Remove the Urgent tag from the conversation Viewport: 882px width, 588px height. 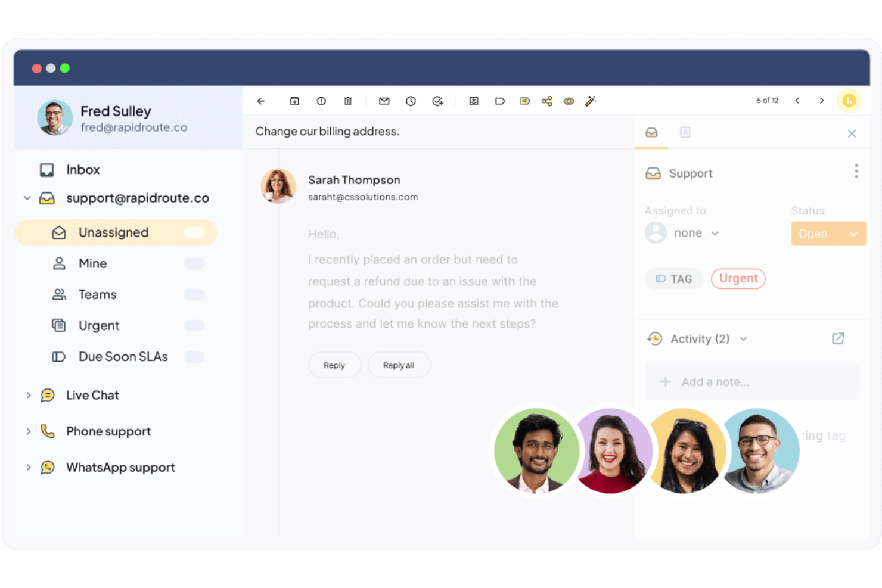click(738, 278)
